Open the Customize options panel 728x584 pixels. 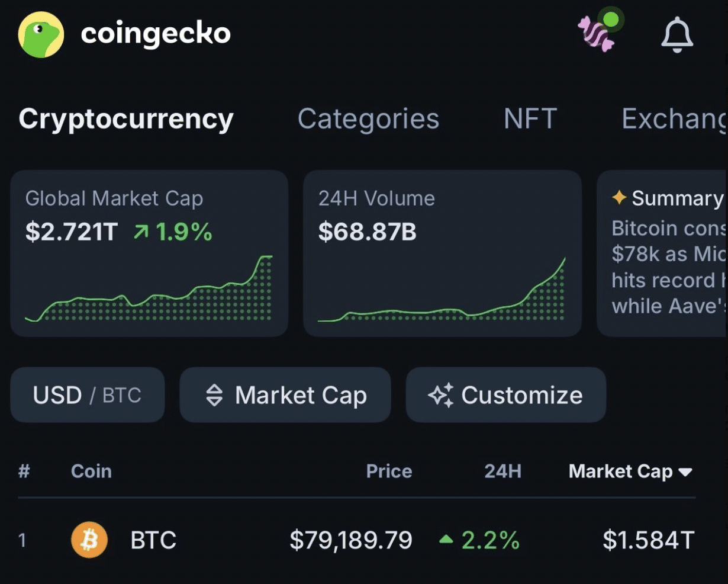click(x=505, y=394)
